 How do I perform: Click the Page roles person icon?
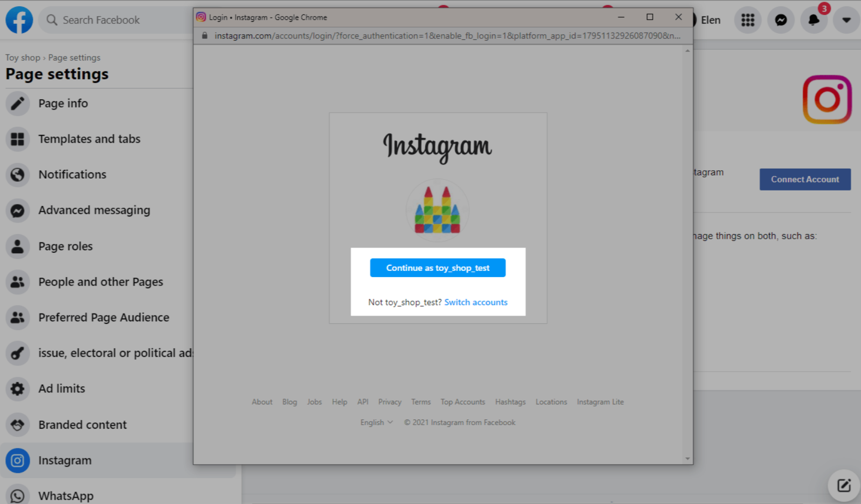(x=18, y=246)
